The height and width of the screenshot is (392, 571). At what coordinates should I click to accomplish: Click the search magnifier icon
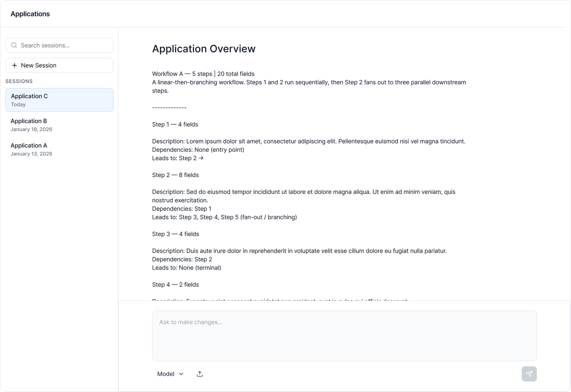click(14, 45)
